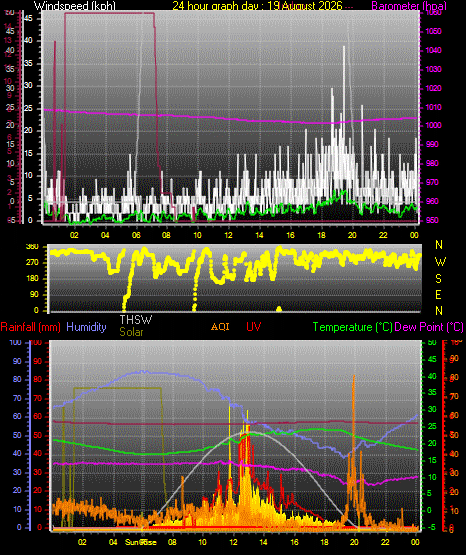The height and width of the screenshot is (555, 466).
Task: Click the white windspeed axis 40 value
Action: click(28, 41)
